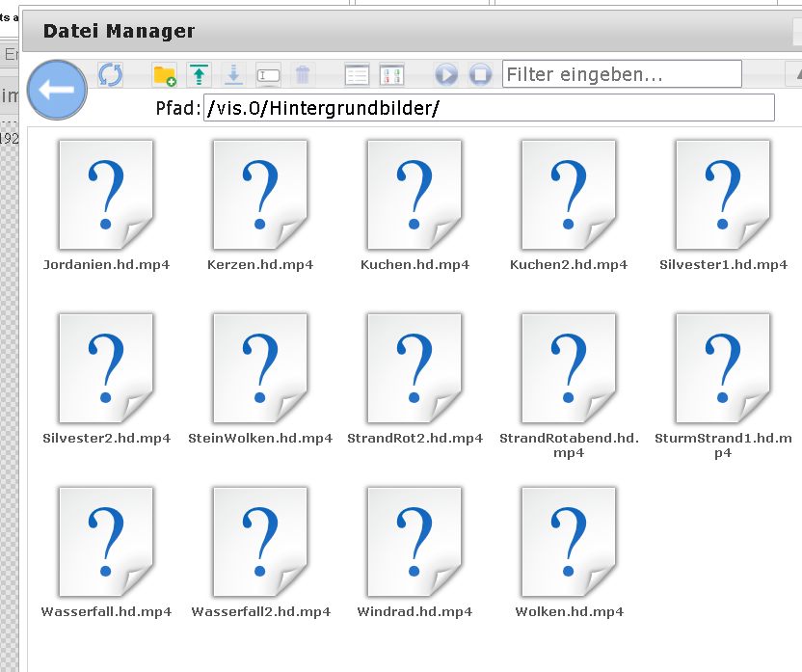Image resolution: width=802 pixels, height=672 pixels.
Task: Select Kerzen.hd.mp4 file icon
Action: [x=260, y=195]
